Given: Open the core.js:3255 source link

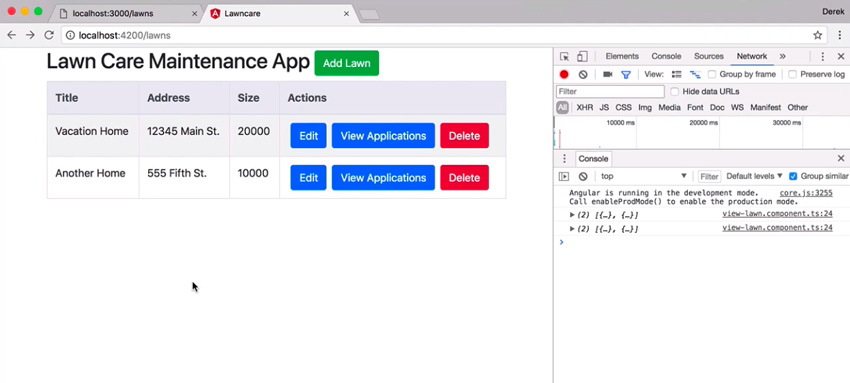Looking at the screenshot, I should [x=806, y=193].
